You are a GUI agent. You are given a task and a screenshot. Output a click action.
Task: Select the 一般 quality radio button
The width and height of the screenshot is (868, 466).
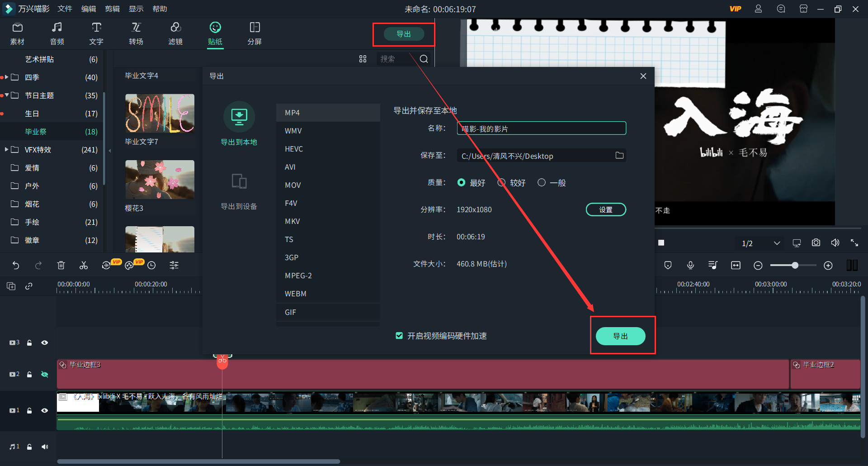point(542,183)
